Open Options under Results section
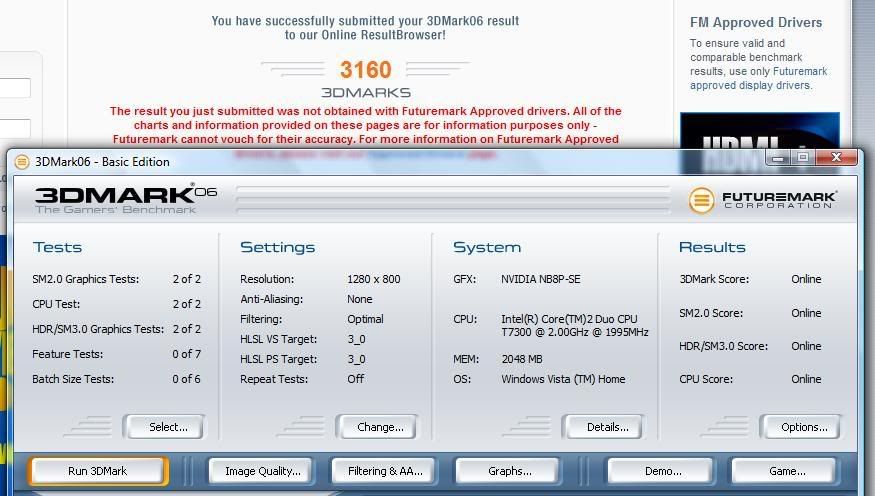 pos(802,427)
